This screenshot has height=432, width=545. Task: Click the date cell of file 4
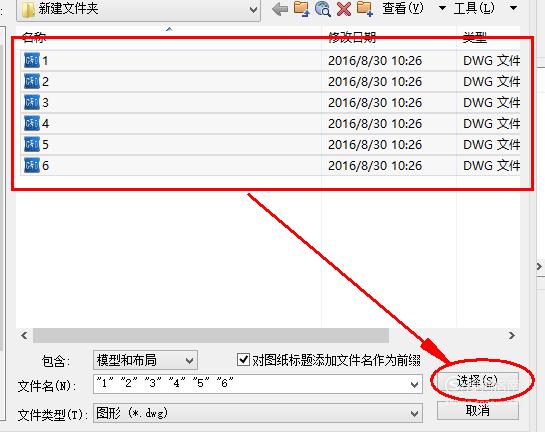pos(375,124)
